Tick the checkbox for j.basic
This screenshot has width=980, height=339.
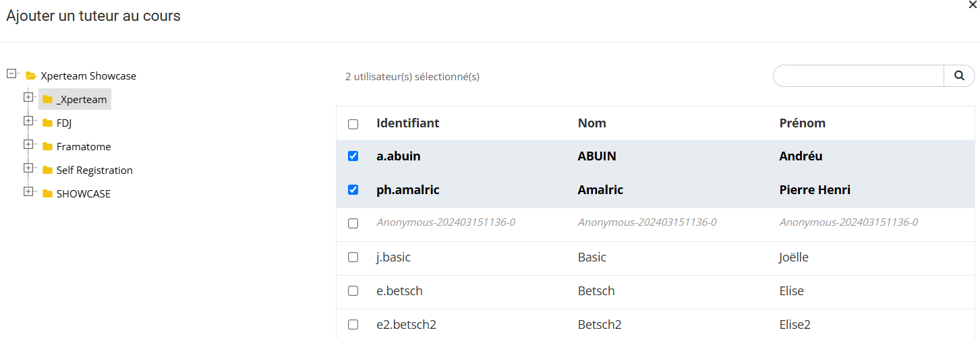tap(353, 257)
